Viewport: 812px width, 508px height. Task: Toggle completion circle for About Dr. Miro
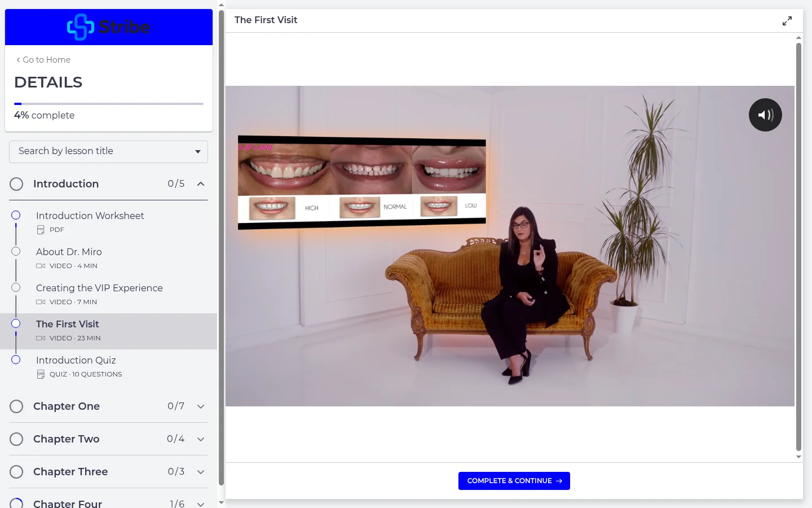pyautogui.click(x=16, y=251)
